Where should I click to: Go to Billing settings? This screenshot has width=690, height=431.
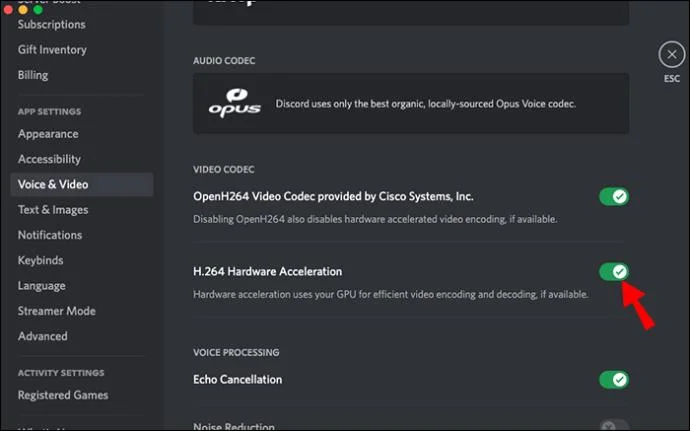pos(33,75)
